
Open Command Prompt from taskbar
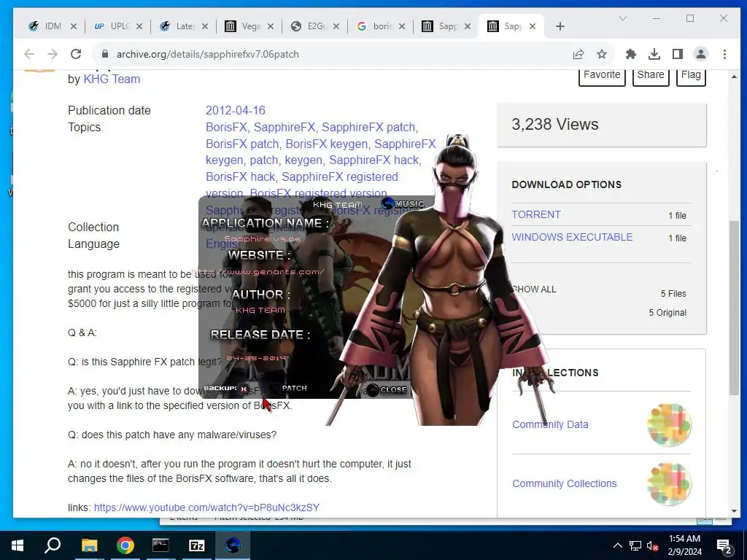[160, 545]
